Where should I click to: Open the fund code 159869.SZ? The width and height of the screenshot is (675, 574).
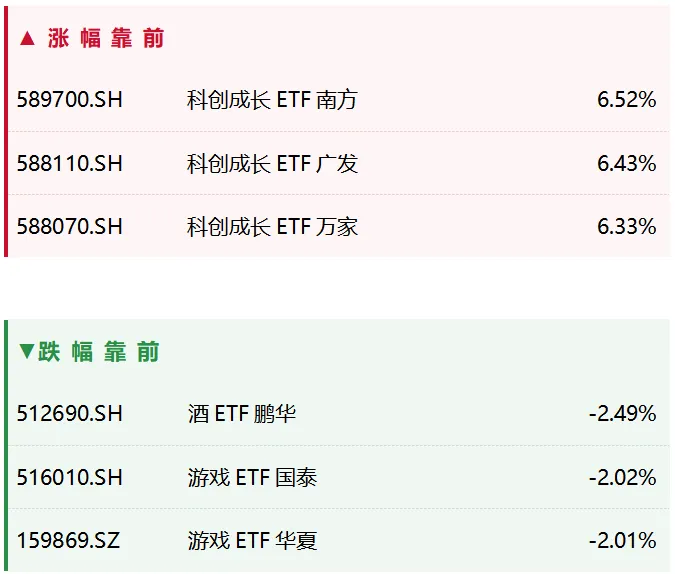point(68,540)
